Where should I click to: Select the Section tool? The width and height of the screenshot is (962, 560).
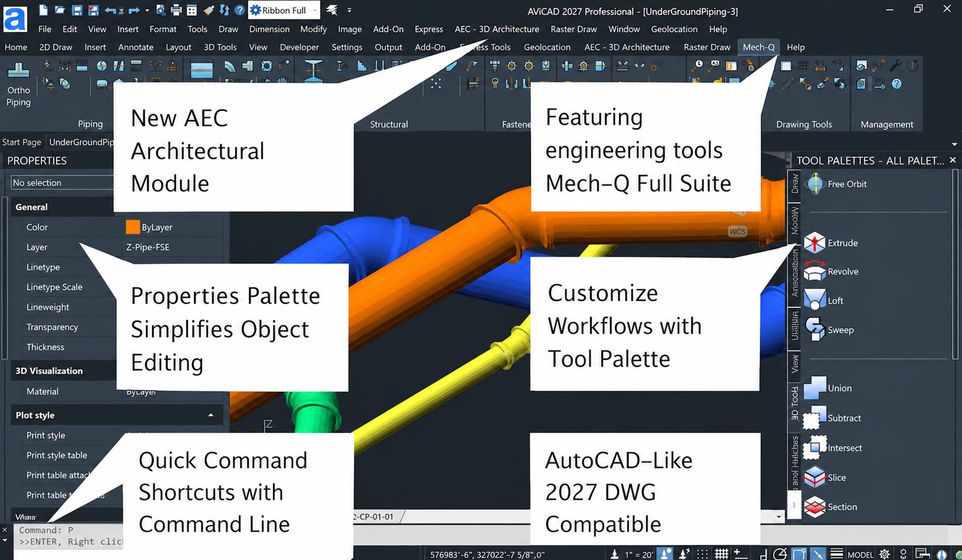point(831,507)
